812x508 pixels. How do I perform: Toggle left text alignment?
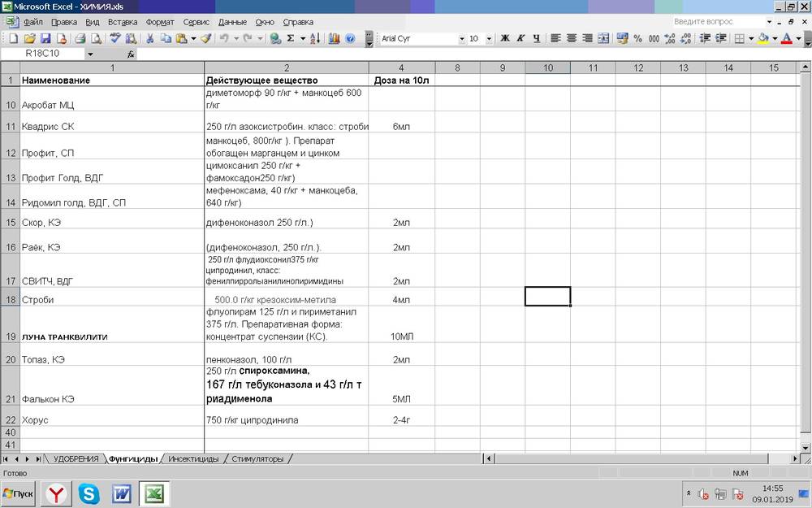555,38
